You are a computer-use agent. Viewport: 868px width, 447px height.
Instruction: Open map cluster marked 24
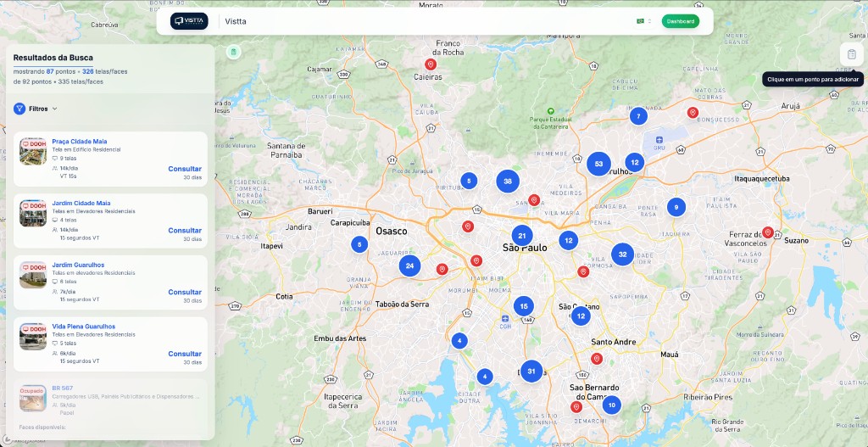point(409,265)
